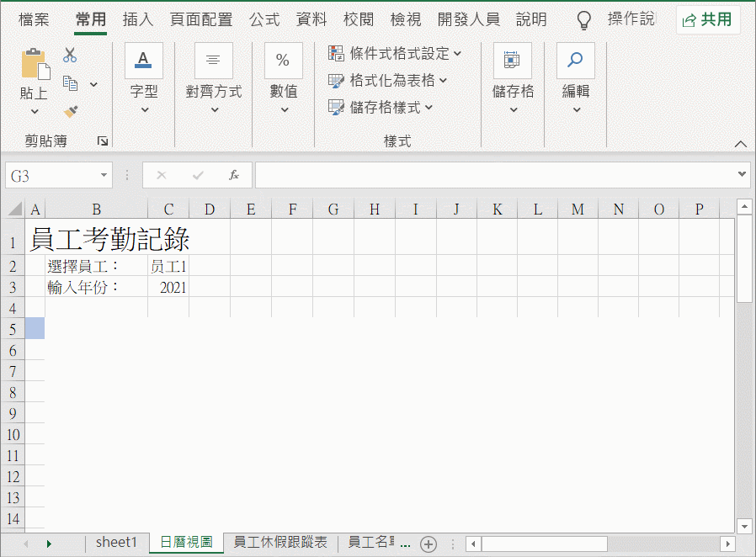This screenshot has height=557, width=756.
Task: Click the 編輯 search magnifier icon
Action: pyautogui.click(x=576, y=61)
